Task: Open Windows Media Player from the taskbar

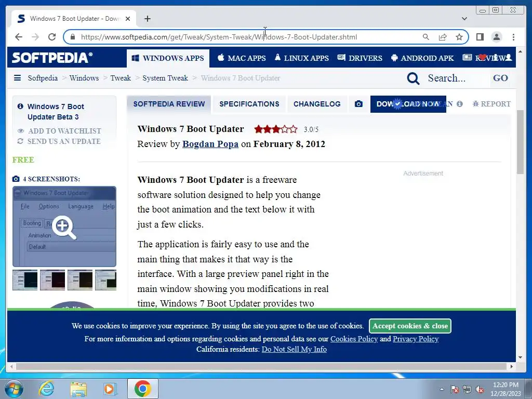Action: [x=110, y=389]
